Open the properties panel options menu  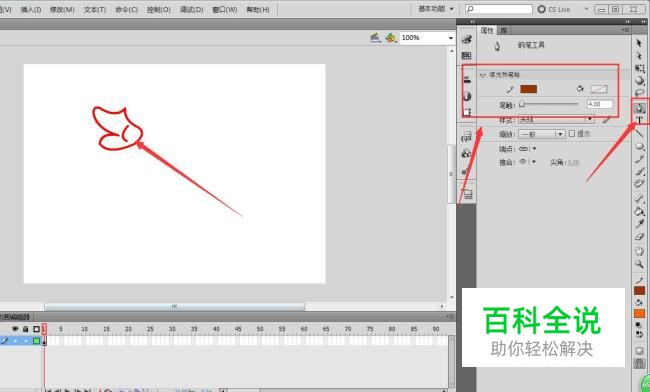point(625,30)
